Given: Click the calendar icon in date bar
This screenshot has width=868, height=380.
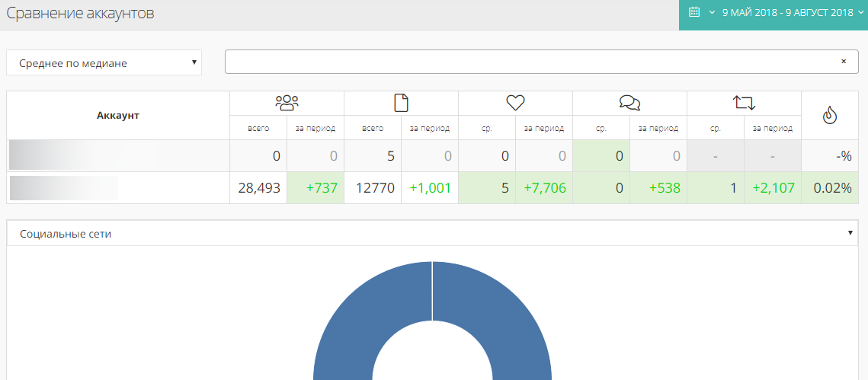Looking at the screenshot, I should (694, 12).
